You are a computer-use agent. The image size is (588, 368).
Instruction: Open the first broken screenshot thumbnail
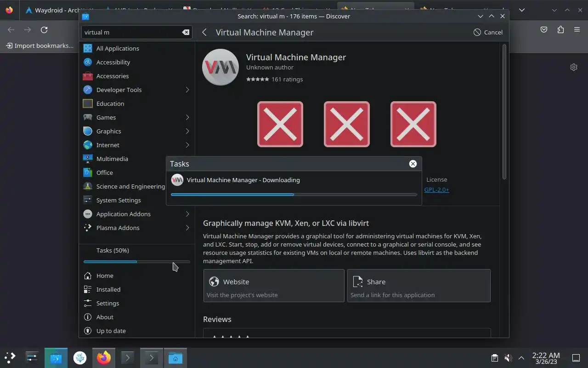[x=280, y=124]
